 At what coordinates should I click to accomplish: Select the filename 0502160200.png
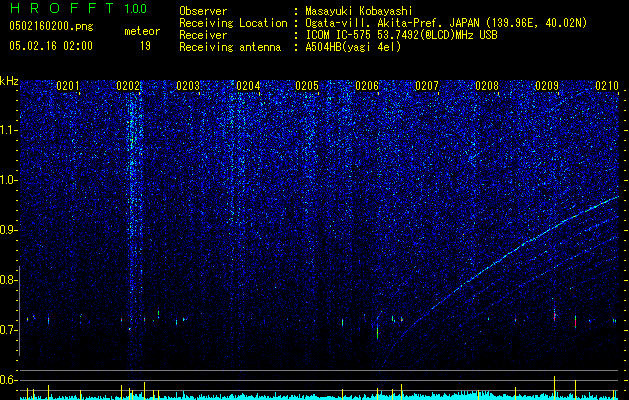[51, 26]
